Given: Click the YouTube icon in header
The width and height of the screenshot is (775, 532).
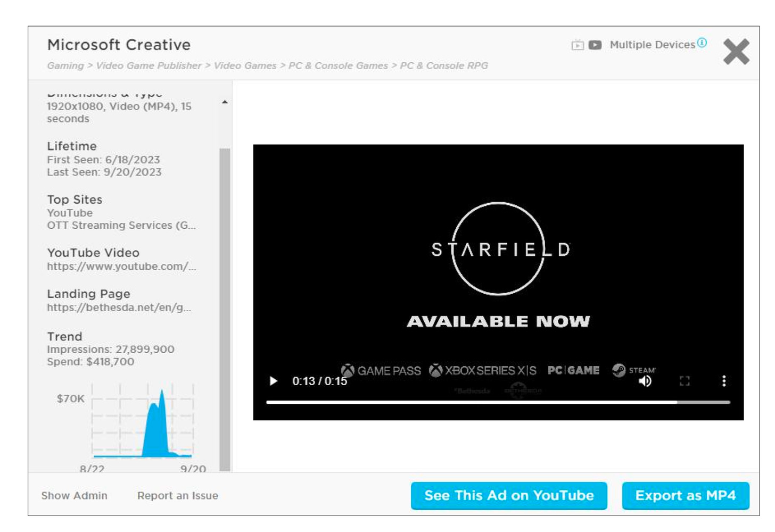Looking at the screenshot, I should pyautogui.click(x=595, y=45).
